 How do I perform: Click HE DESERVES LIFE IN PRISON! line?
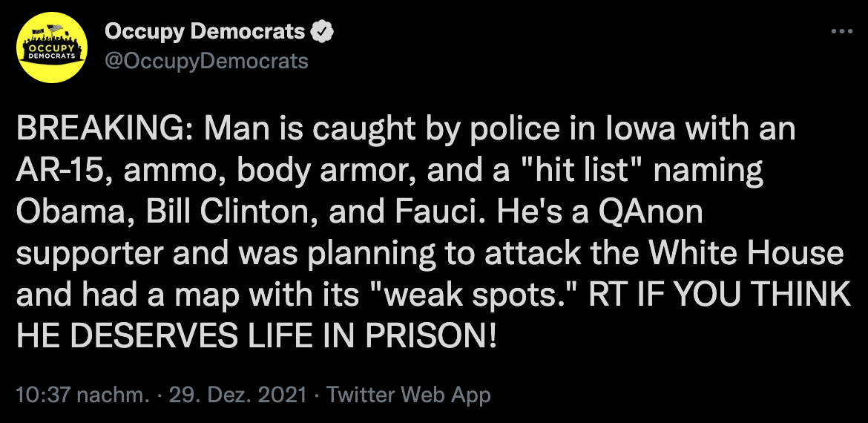click(x=257, y=336)
